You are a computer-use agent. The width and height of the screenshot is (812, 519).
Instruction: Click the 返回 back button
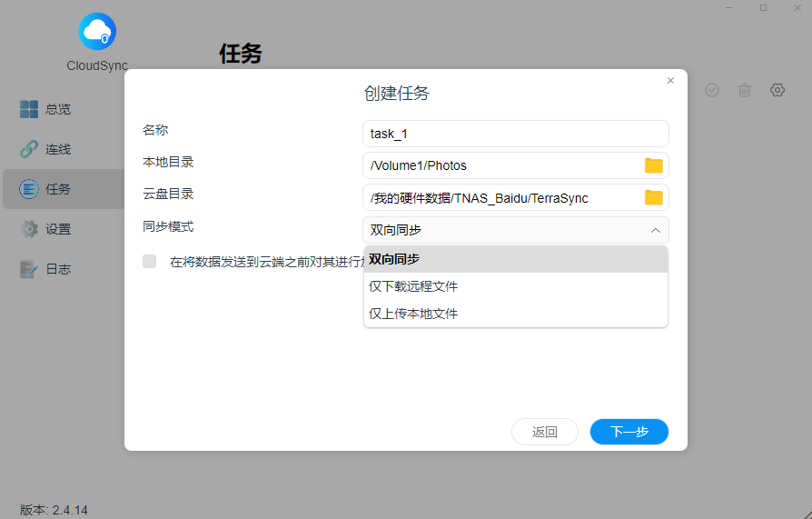(544, 432)
